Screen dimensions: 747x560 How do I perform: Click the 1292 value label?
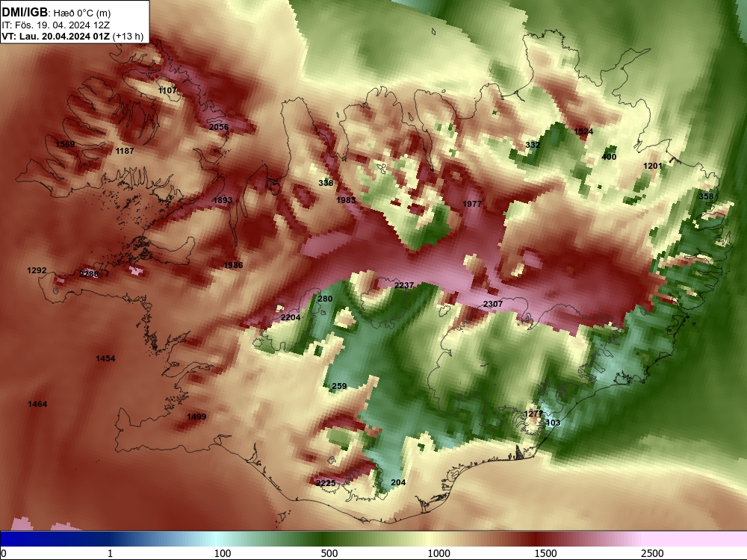point(37,270)
